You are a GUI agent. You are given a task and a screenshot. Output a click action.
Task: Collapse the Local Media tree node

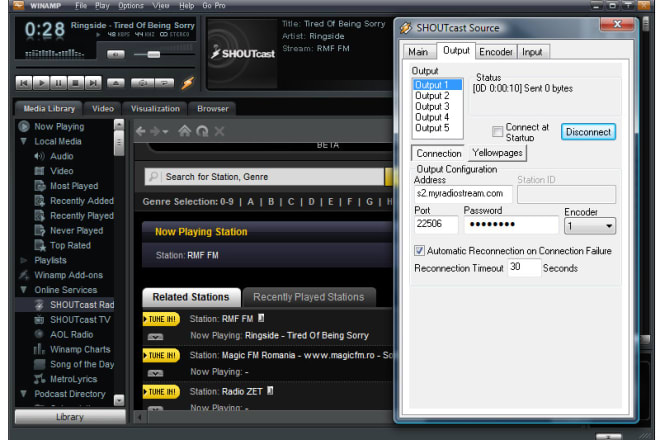pos(24,141)
